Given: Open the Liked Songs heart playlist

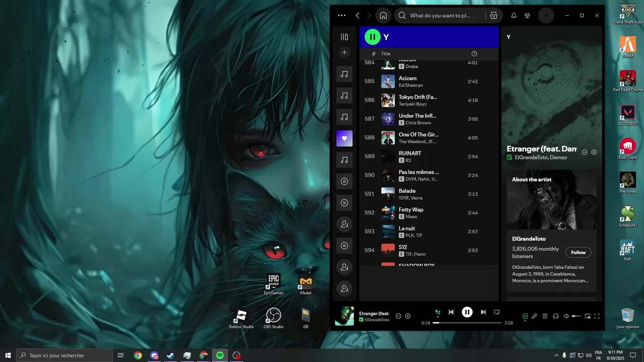Looking at the screenshot, I should coord(344,138).
